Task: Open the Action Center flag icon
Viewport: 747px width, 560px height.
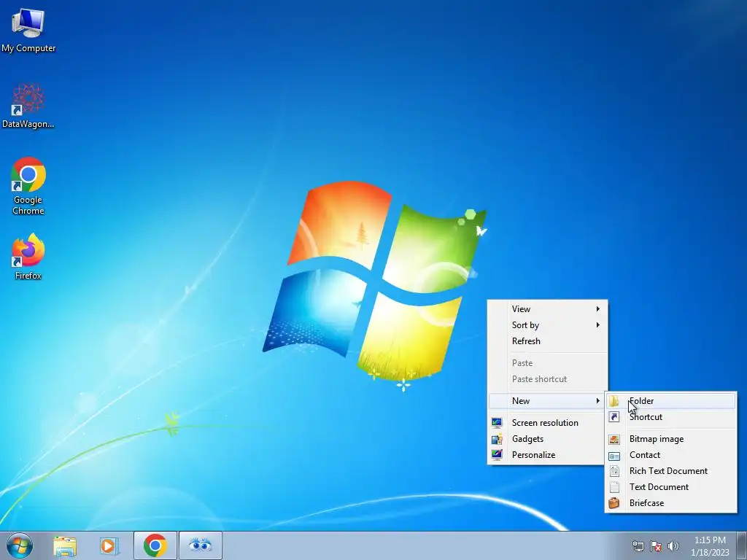Action: tap(656, 546)
